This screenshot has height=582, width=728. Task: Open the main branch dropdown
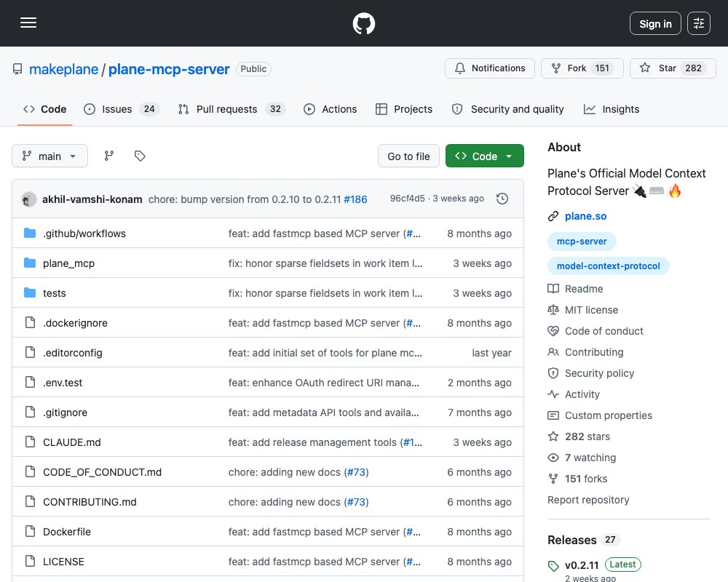50,156
